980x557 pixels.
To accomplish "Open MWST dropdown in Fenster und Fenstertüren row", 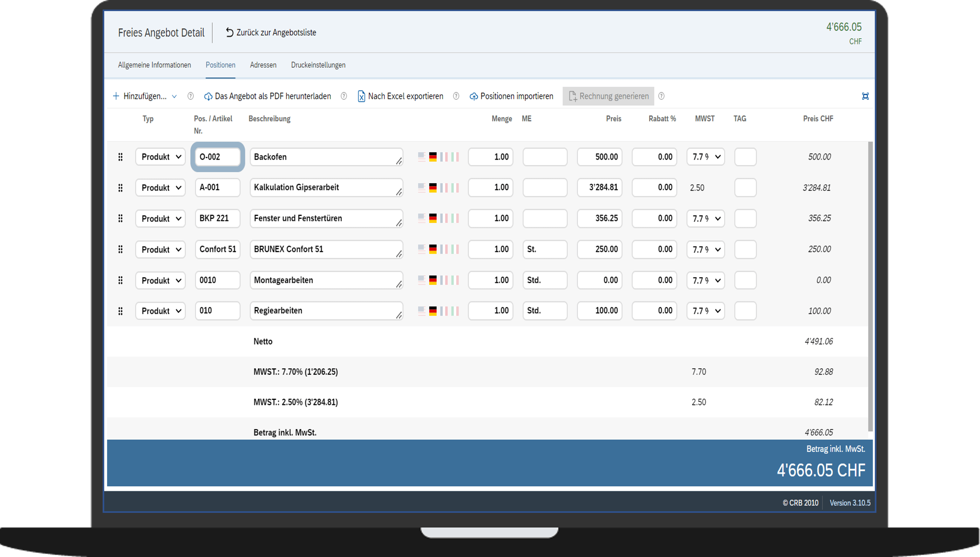I will click(705, 218).
